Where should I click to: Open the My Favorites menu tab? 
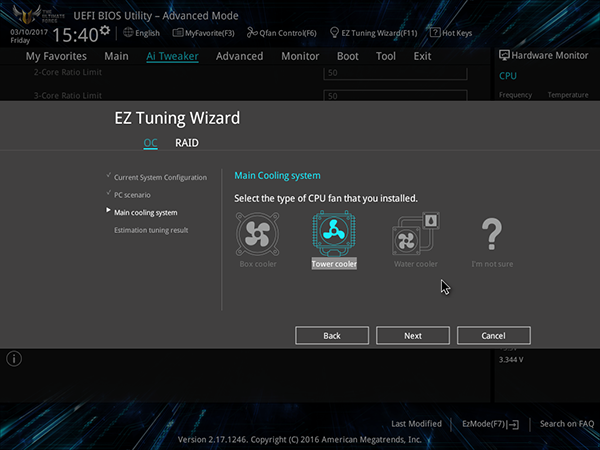pyautogui.click(x=56, y=56)
